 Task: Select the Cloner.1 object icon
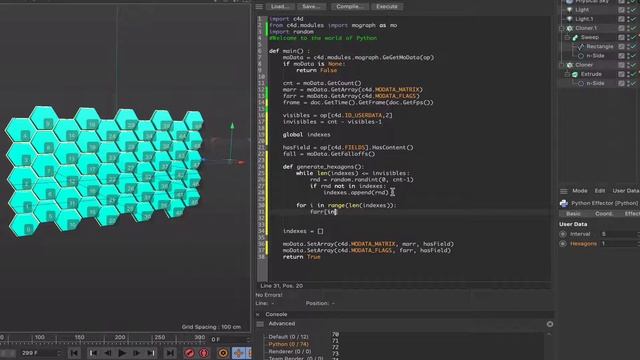pos(570,28)
